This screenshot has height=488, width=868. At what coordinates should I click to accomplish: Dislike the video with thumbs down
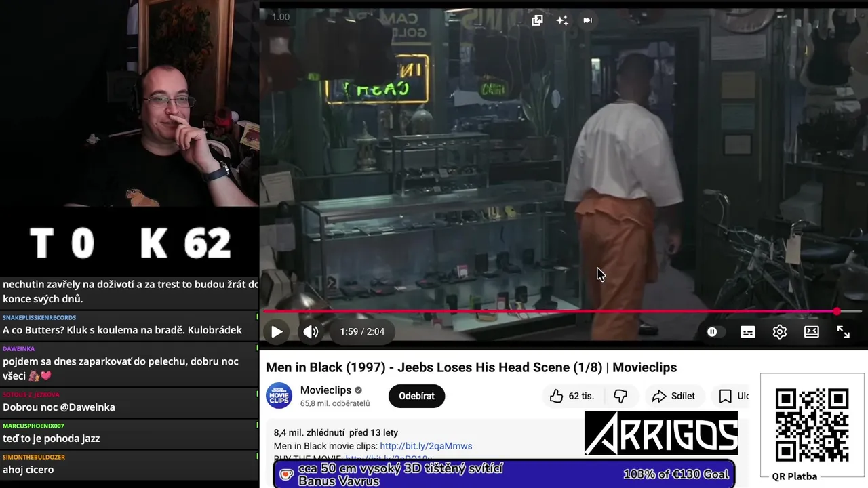pos(620,396)
